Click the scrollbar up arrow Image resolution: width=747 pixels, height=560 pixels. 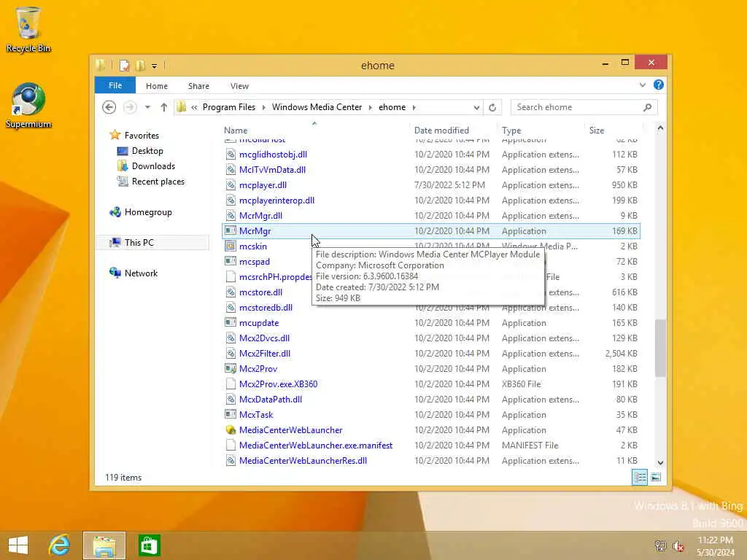coord(660,128)
